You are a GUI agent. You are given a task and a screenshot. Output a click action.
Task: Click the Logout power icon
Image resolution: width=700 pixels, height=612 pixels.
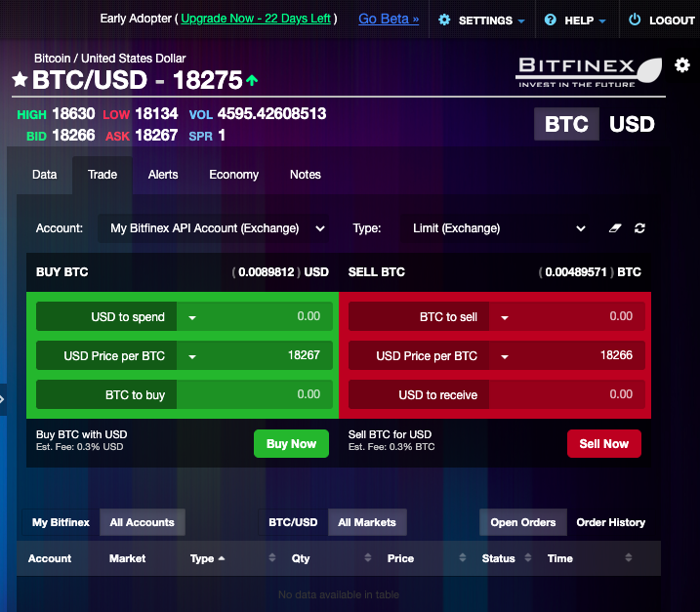coord(635,20)
